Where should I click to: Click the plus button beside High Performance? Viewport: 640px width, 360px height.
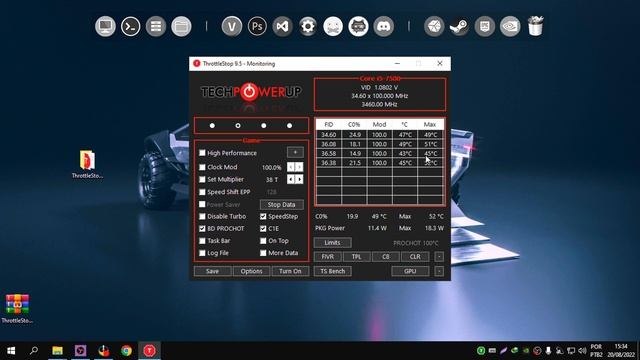[x=295, y=152]
